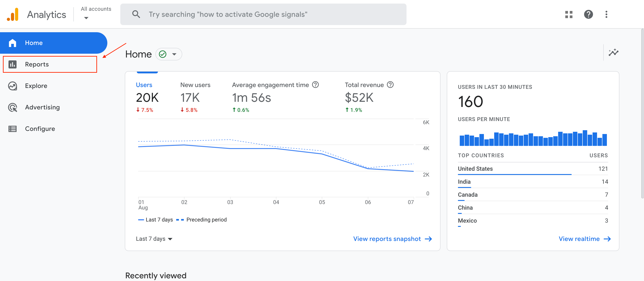Click the Analytics title text
Image resolution: width=644 pixels, height=281 pixels.
pos(47,15)
